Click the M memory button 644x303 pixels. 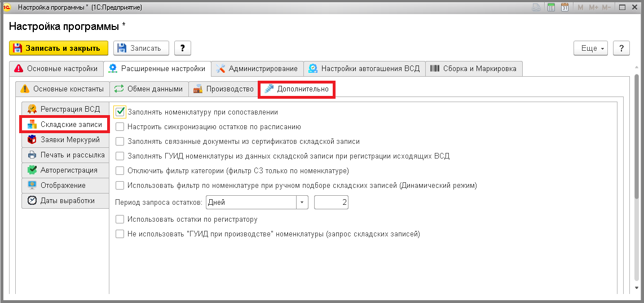(580, 7)
